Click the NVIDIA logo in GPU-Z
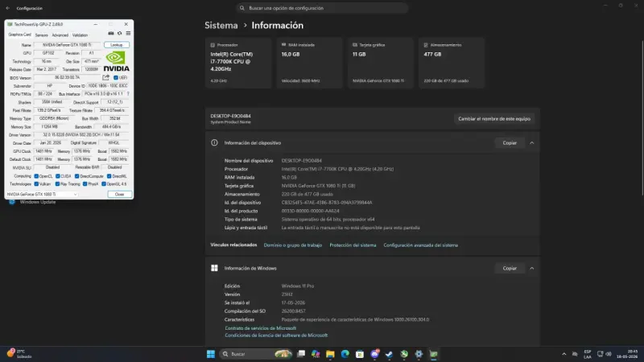Screen dimensions: 644x362 pyautogui.click(x=116, y=61)
